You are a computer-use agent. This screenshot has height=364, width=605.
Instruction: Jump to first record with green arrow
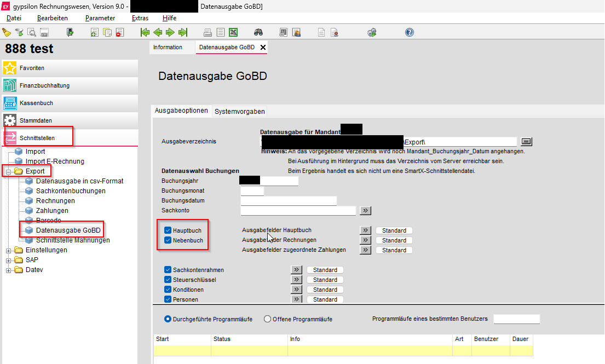(x=145, y=32)
